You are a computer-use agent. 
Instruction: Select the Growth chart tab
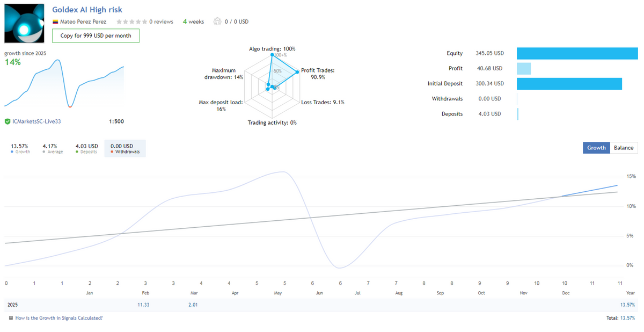[x=596, y=148]
